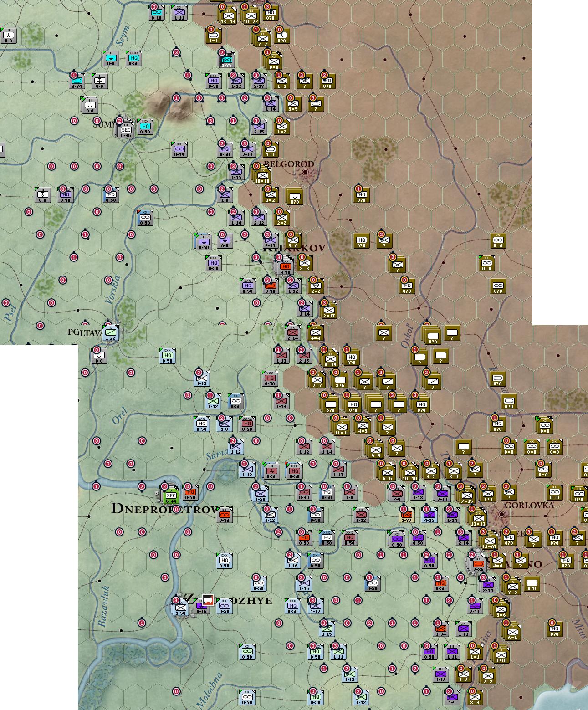Select the purple infantry counter labeled 2-12
This screenshot has width=588, height=710.
(x=259, y=217)
